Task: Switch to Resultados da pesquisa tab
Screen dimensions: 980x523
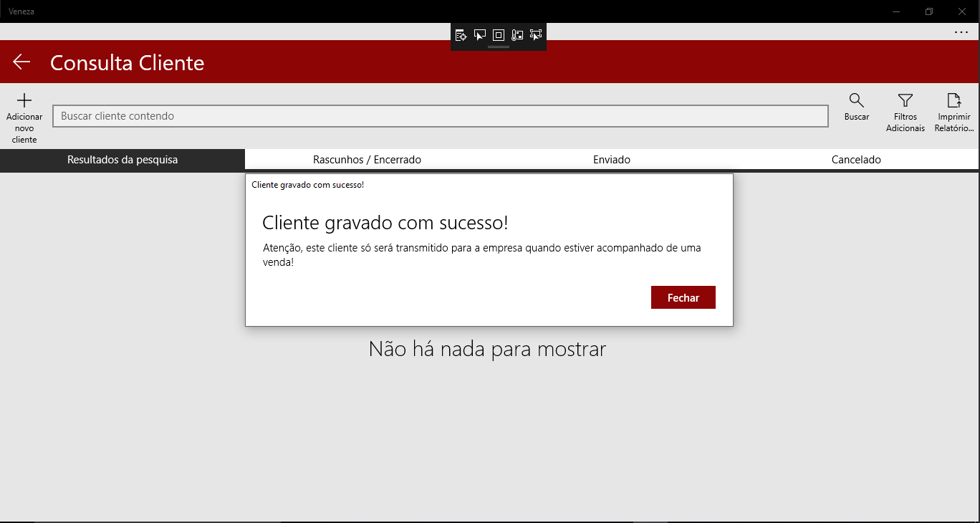Action: click(x=123, y=160)
